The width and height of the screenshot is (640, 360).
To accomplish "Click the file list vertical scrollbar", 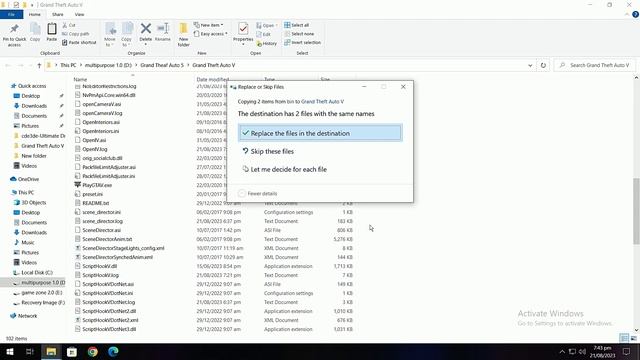I will click(636, 211).
